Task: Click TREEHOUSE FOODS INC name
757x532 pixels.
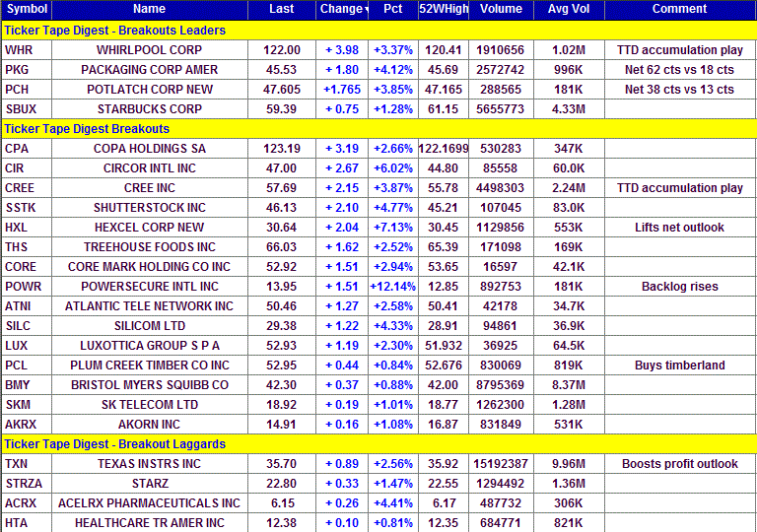Action: 150,247
